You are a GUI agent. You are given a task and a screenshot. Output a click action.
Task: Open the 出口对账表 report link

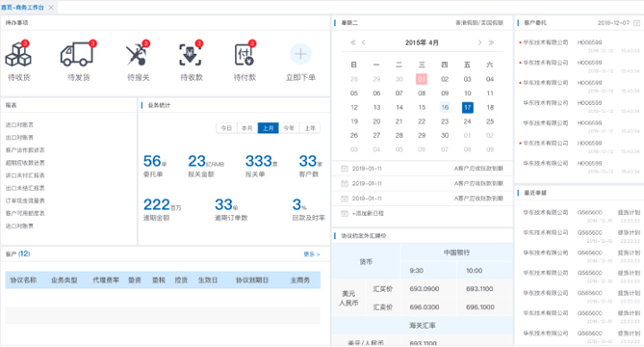click(19, 137)
